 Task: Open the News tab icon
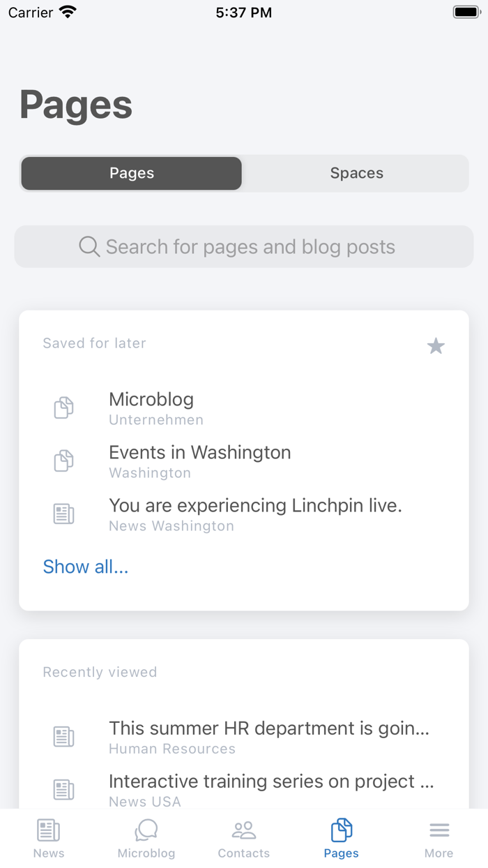click(x=48, y=830)
